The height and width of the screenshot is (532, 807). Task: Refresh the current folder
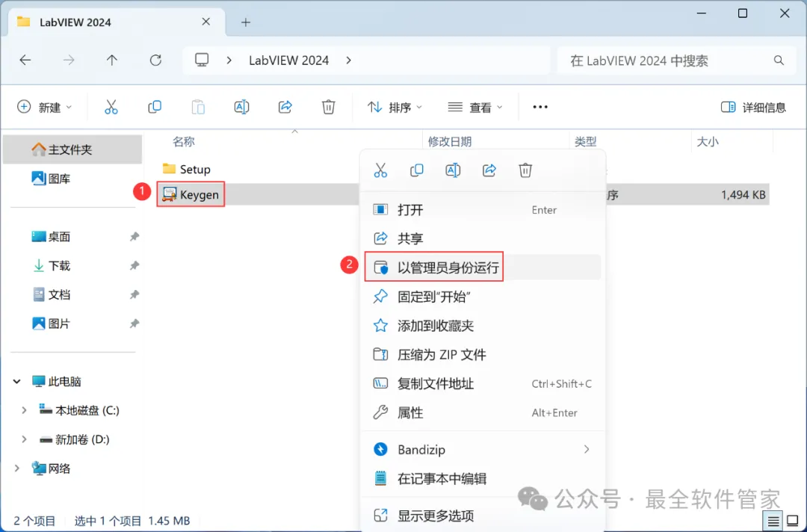(155, 61)
